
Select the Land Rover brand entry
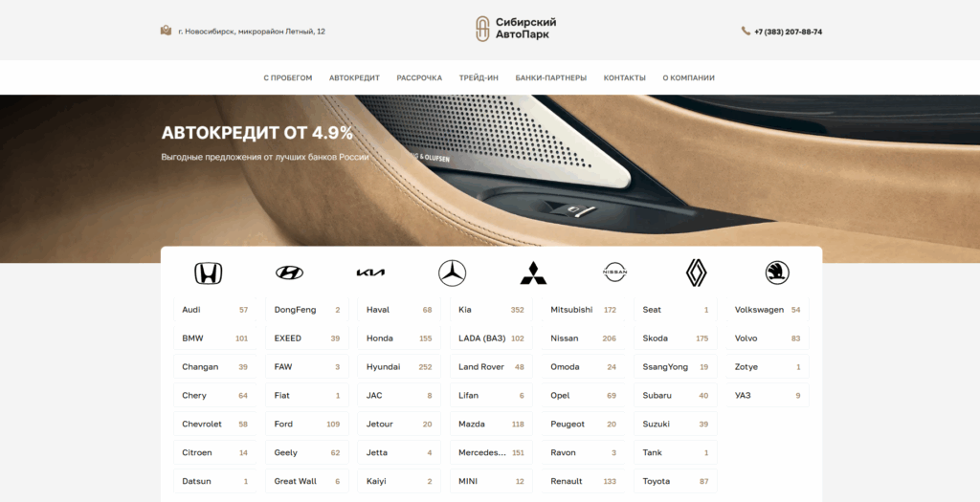(491, 367)
